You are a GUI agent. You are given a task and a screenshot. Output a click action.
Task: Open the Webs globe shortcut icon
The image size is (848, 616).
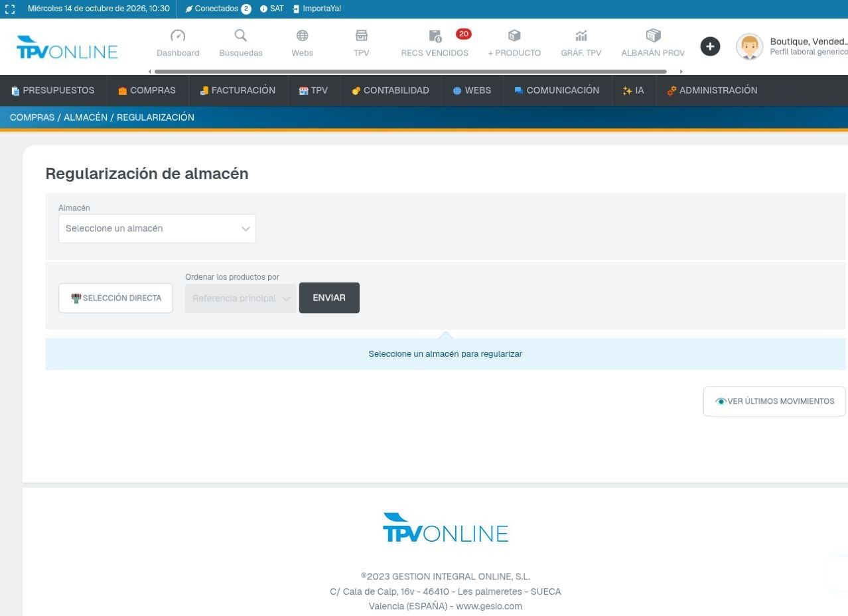click(x=303, y=36)
